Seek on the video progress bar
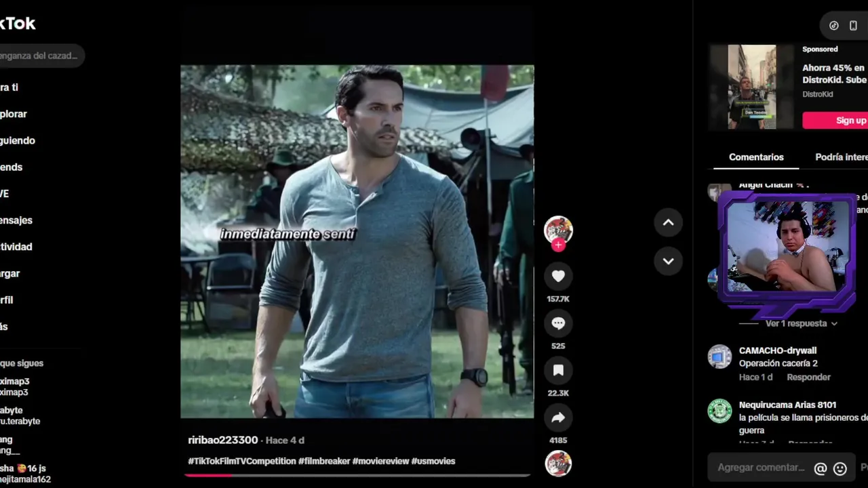 coord(357,475)
